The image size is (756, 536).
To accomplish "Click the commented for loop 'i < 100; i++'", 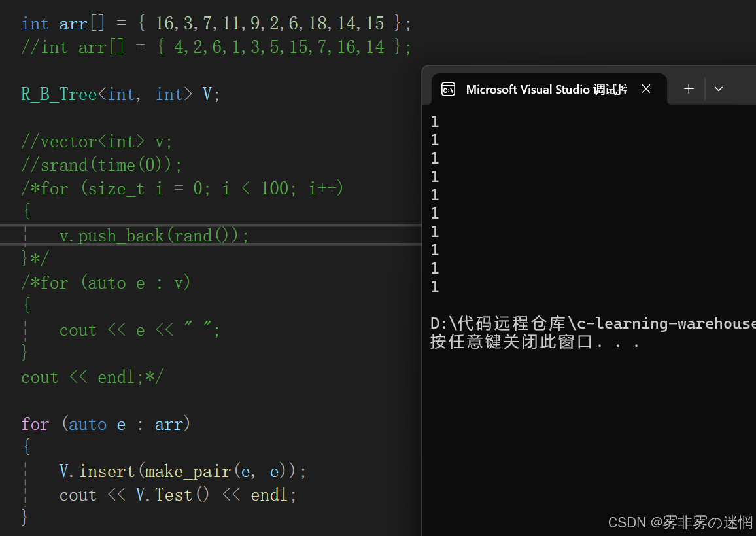I will coord(283,188).
